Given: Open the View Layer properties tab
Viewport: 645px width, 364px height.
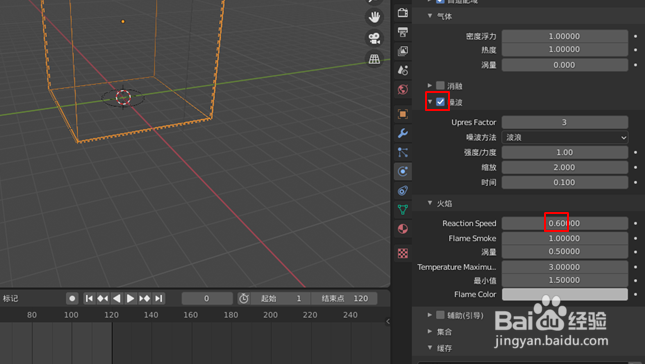Looking at the screenshot, I should 403,51.
